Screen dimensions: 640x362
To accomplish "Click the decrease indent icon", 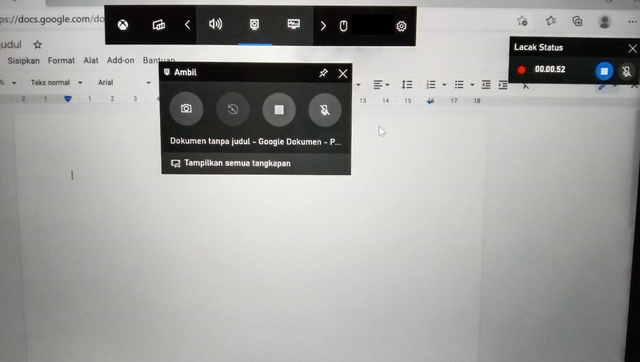I will (x=486, y=84).
